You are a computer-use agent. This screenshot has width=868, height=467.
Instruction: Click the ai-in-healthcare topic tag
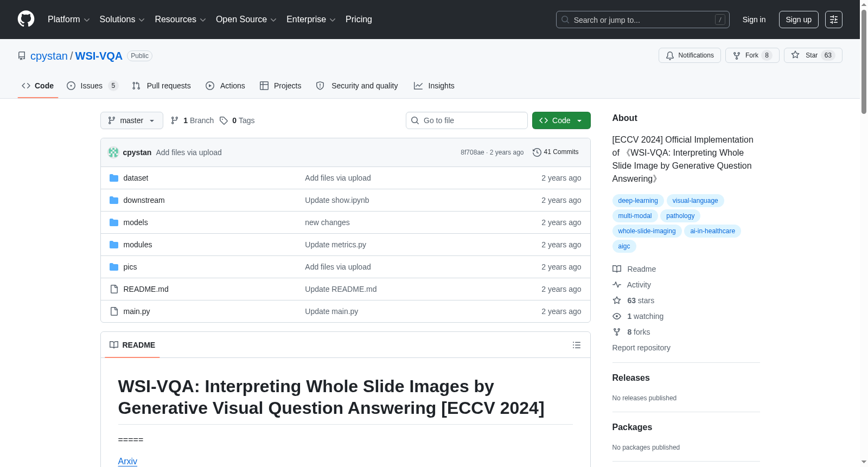point(712,231)
